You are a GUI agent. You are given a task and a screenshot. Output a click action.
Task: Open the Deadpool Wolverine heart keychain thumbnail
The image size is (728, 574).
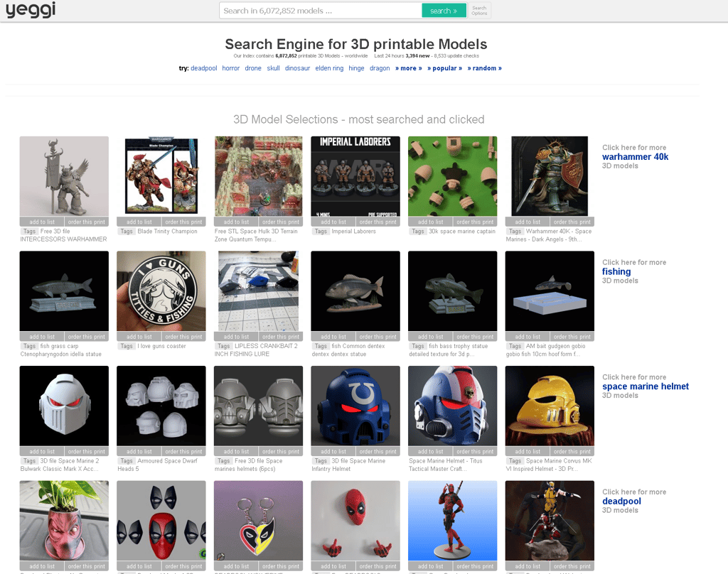pyautogui.click(x=259, y=521)
